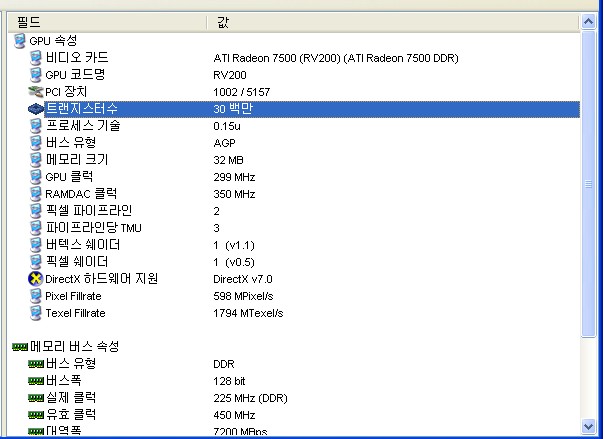
Task: Select the GPU 속성 group header text
Action: [x=53, y=41]
